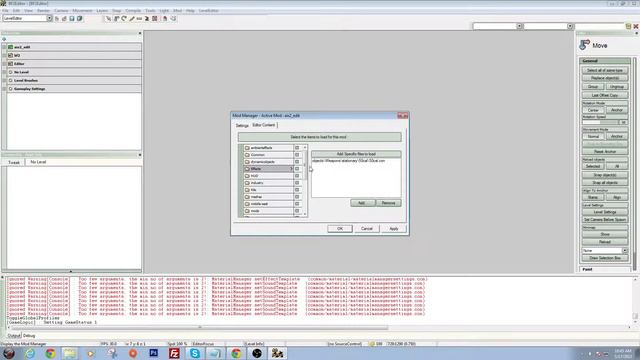Click the small green icon above the aix2_edit row

point(4,39)
